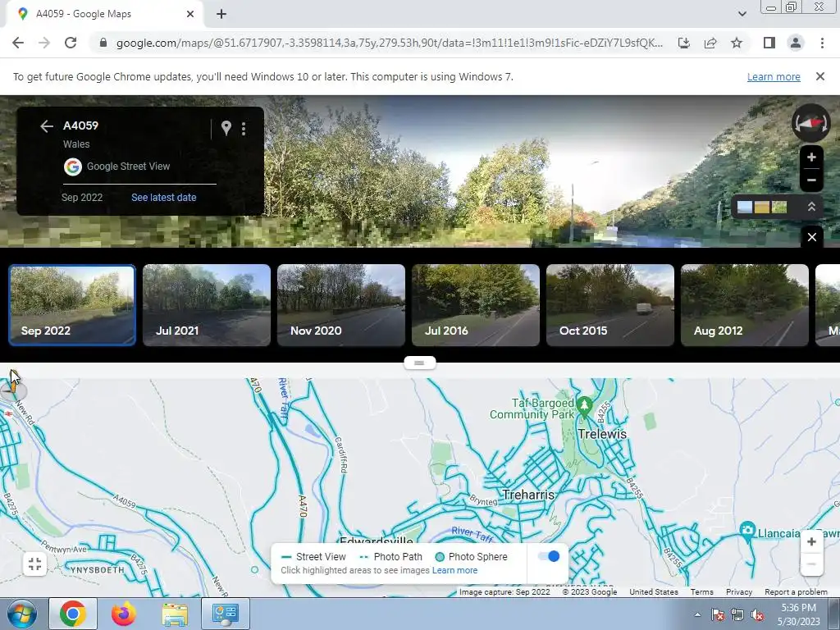The image size is (840, 630).
Task: Click Report a problem link
Action: click(796, 592)
